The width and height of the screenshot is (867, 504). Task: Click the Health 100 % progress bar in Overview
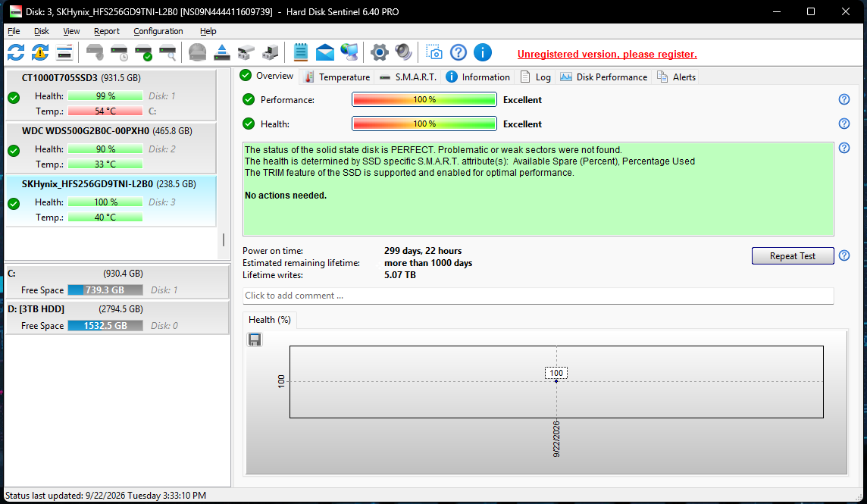point(424,124)
